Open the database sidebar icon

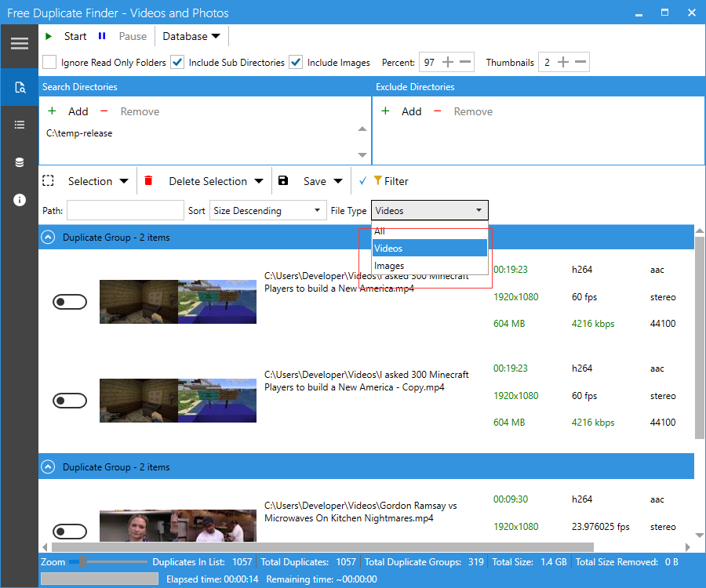point(20,162)
